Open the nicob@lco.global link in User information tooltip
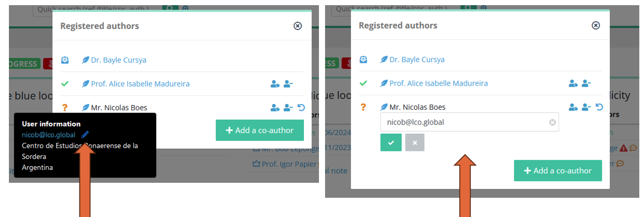 pos(48,135)
